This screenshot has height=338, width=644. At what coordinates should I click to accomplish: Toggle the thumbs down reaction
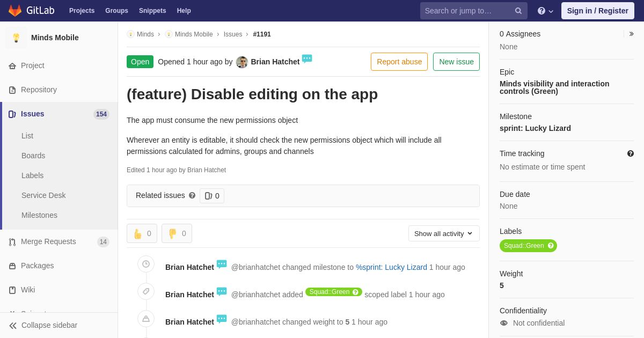click(177, 233)
